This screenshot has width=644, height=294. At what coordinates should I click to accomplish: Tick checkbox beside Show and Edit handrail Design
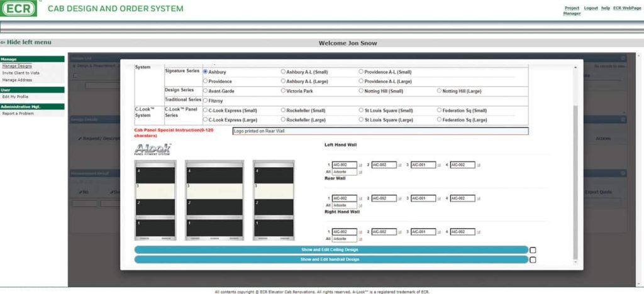(533, 260)
